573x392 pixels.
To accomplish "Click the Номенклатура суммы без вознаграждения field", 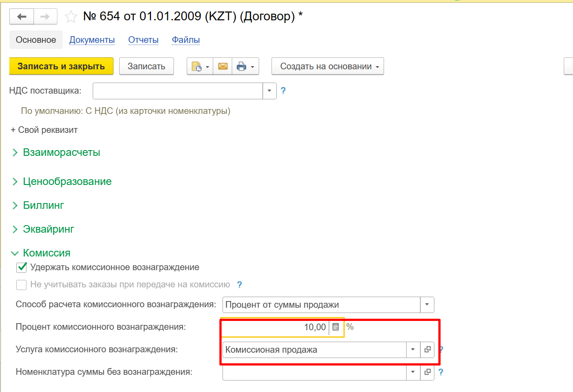I will [314, 372].
